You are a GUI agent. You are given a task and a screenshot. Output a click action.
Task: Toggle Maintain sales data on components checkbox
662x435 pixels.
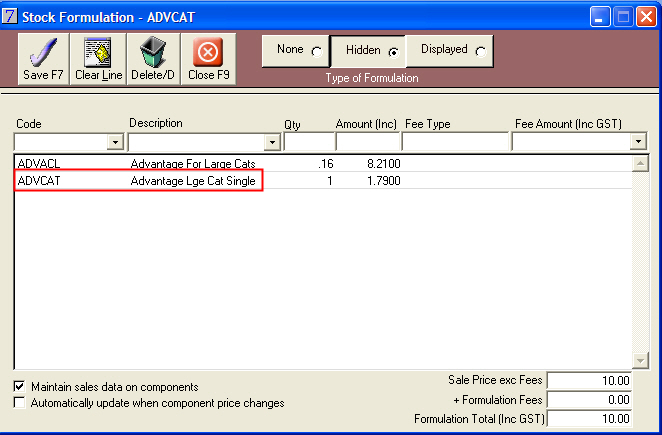tap(19, 386)
